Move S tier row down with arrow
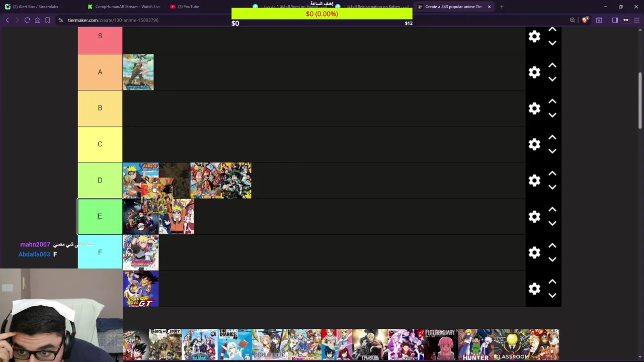The height and width of the screenshot is (362, 644). (552, 43)
